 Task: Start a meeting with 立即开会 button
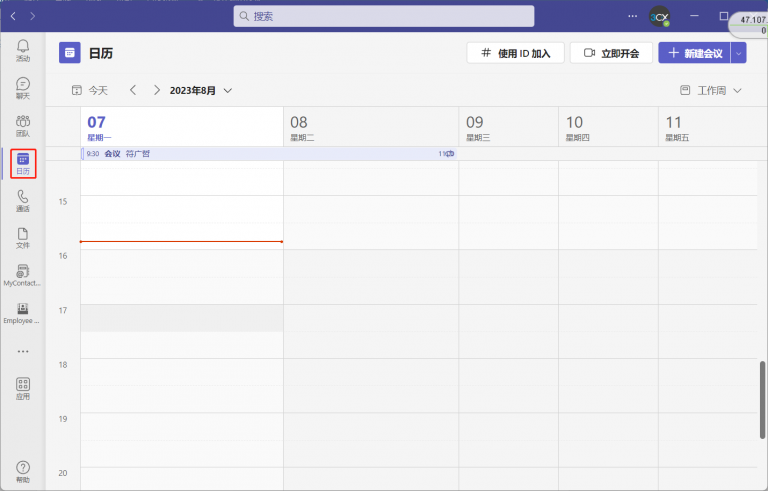[x=611, y=53]
